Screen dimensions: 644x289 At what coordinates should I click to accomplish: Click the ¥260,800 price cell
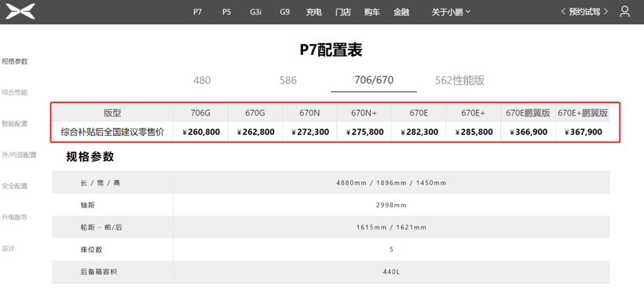click(x=200, y=132)
